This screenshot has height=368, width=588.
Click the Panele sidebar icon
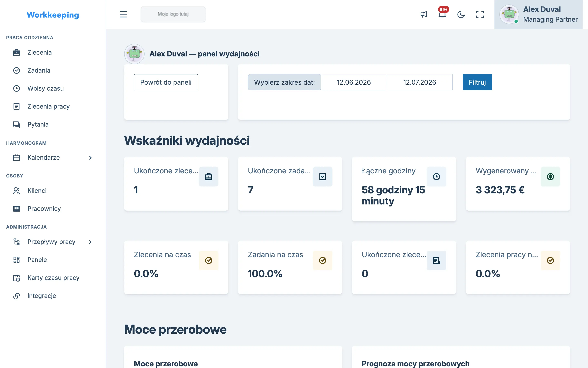click(x=16, y=260)
